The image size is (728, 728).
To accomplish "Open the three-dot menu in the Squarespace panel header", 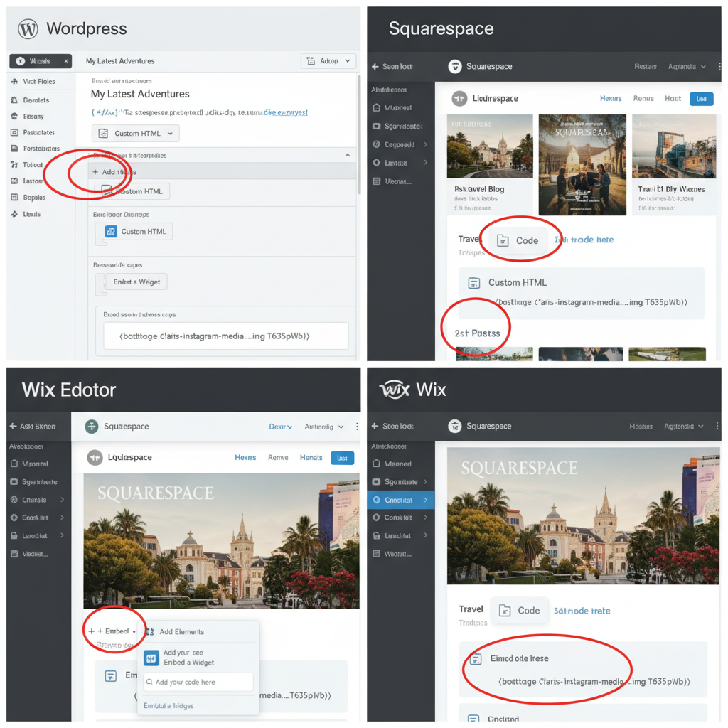I will [x=719, y=66].
